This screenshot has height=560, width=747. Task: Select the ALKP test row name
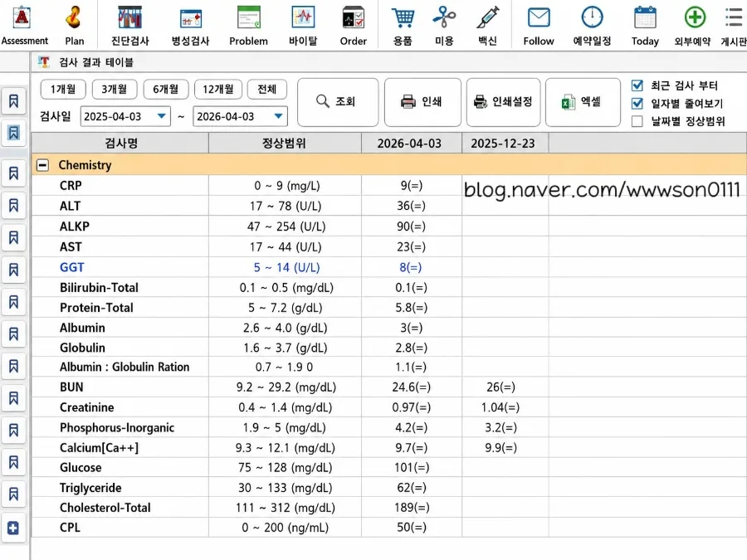click(75, 226)
